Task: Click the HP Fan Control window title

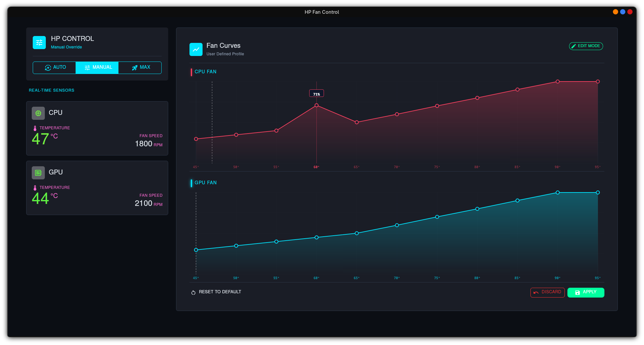Action: coord(322,12)
